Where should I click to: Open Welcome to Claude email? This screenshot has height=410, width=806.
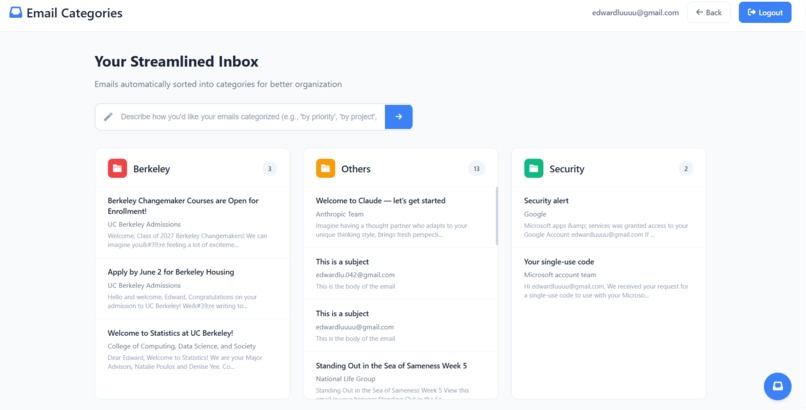399,217
